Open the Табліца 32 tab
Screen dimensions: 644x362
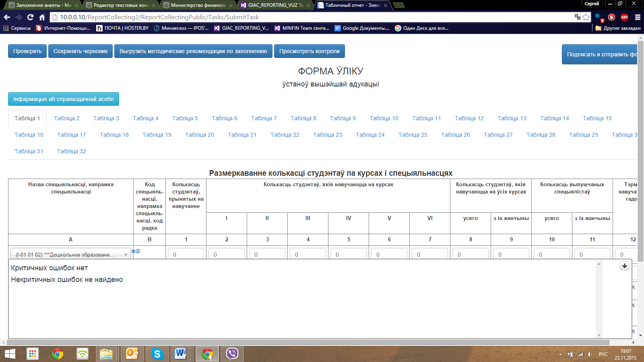[x=72, y=151]
